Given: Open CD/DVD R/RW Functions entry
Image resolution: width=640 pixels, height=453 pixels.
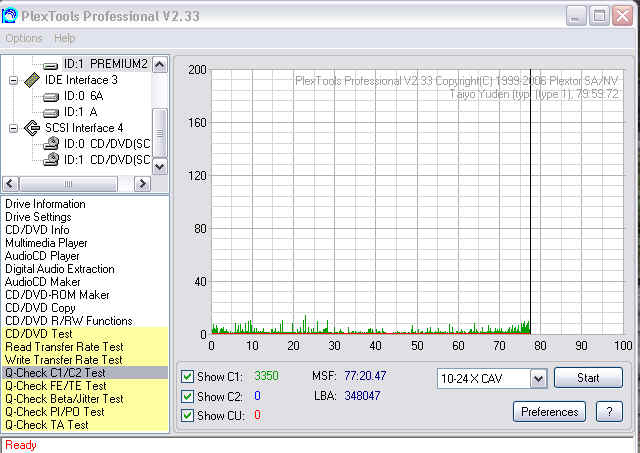Looking at the screenshot, I should tap(69, 321).
